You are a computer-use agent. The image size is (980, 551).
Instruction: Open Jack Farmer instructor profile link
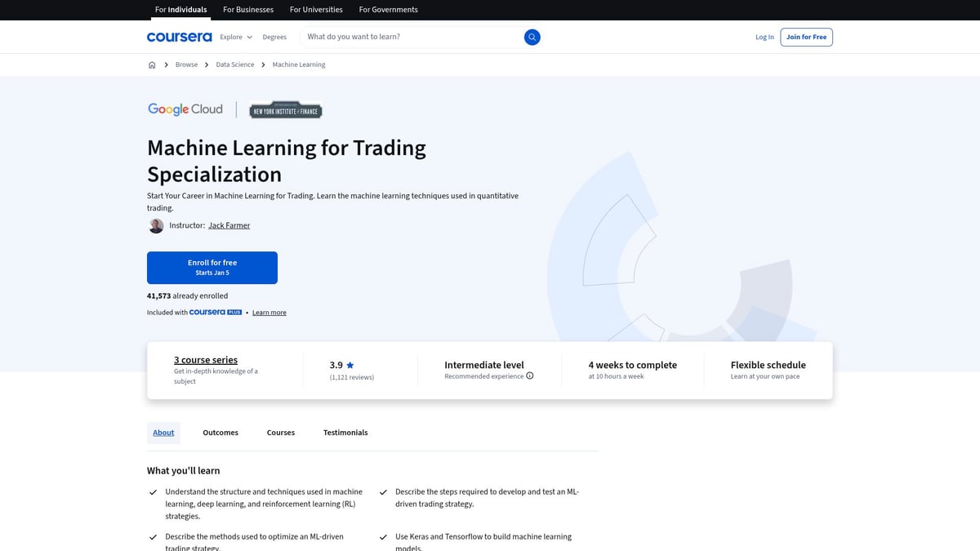[229, 225]
